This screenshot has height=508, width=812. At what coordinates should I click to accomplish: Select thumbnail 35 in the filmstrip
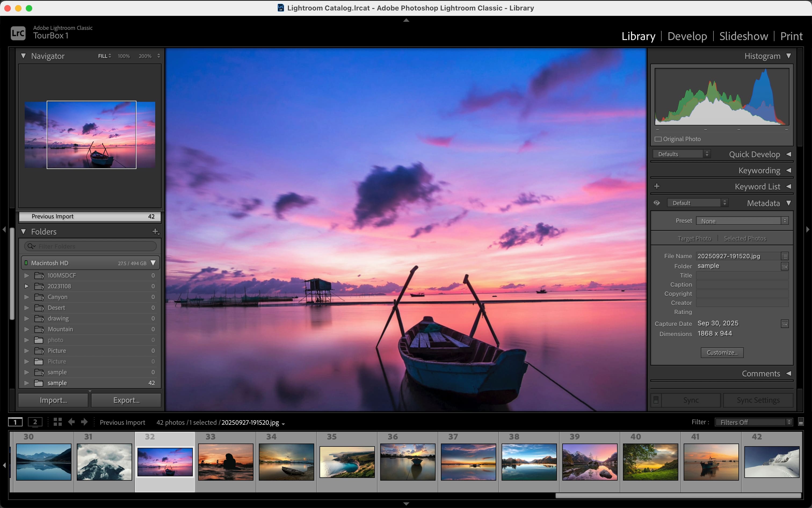(x=347, y=462)
